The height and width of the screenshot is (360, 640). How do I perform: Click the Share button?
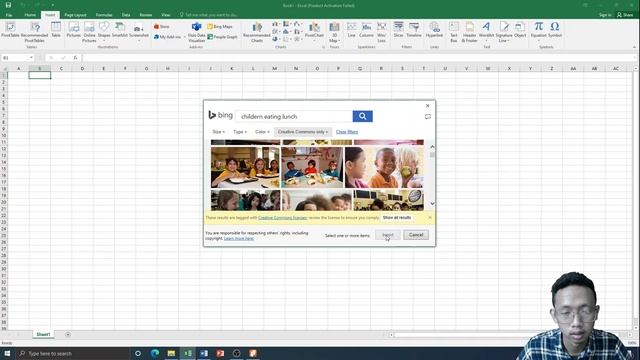tap(626, 15)
